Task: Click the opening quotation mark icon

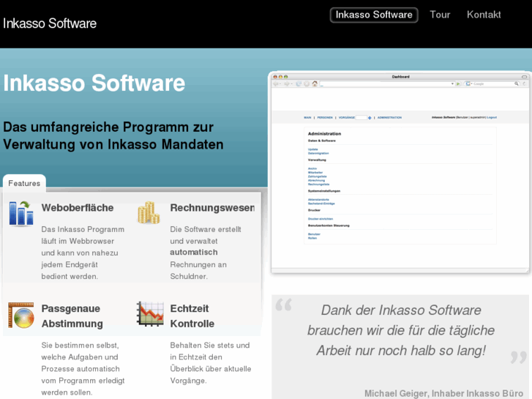Action: coord(284,305)
